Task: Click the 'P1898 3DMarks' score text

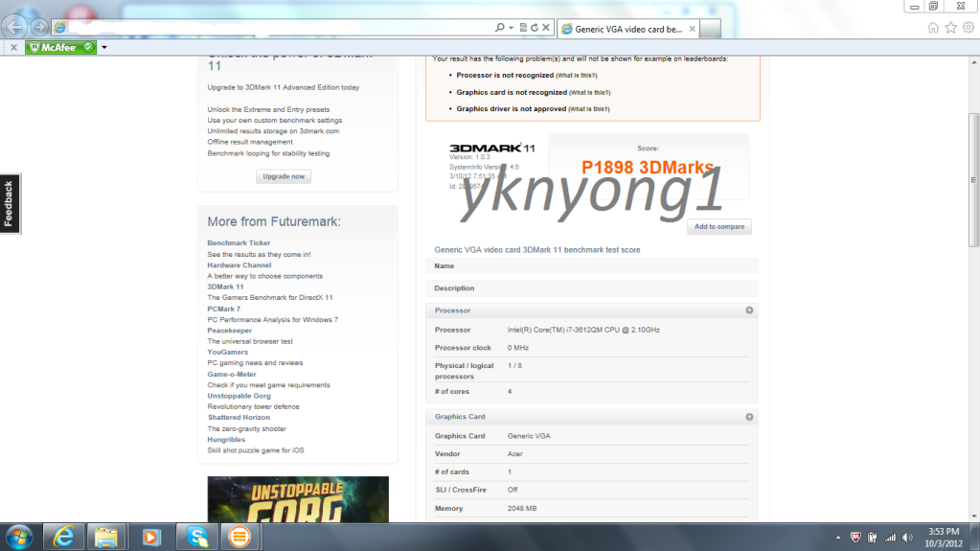Action: (648, 167)
